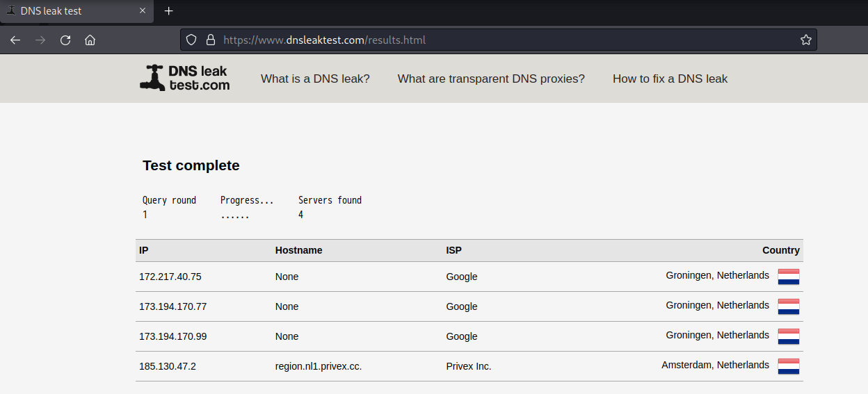Click the browser back arrow
868x394 pixels.
[15, 40]
